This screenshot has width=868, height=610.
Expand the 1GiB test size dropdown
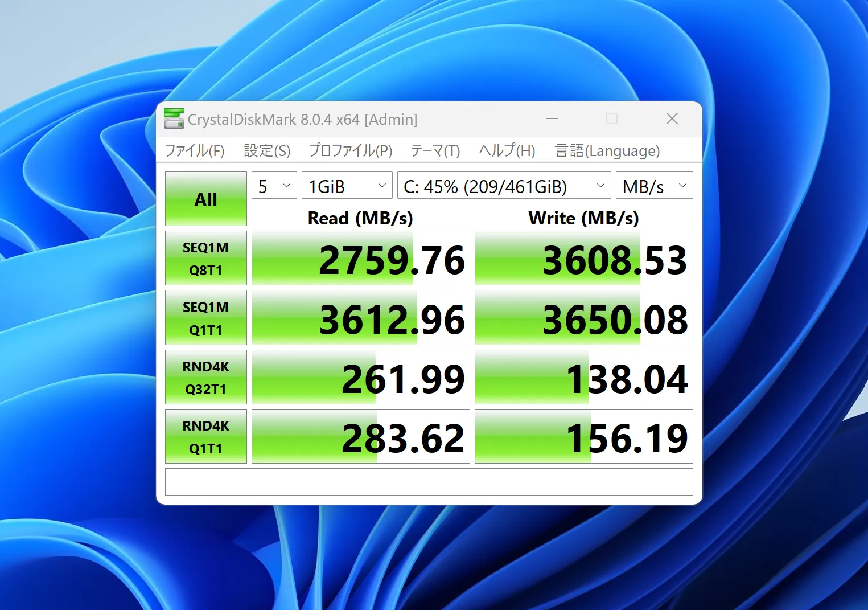347,186
